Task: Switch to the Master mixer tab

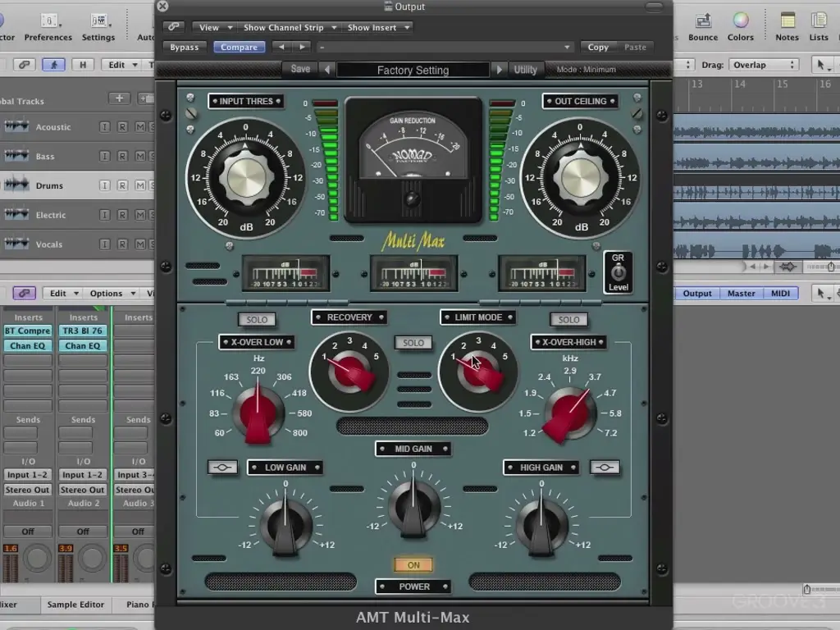Action: (741, 293)
